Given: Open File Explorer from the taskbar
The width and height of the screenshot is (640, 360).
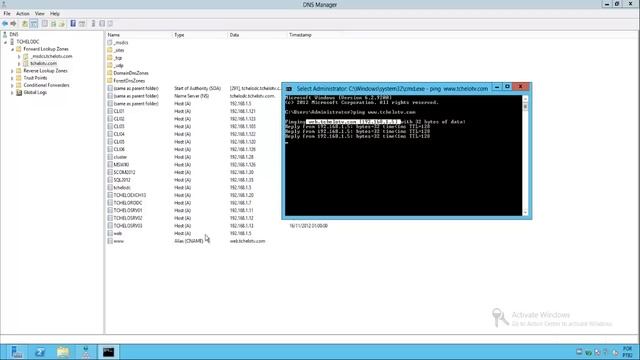Looking at the screenshot, I should click(x=63, y=352).
